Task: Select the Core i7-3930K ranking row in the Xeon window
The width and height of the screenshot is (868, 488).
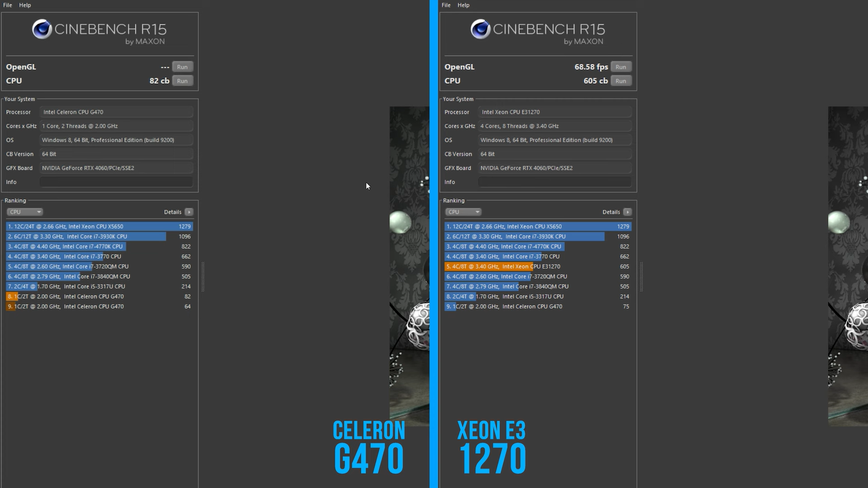Action: (x=538, y=236)
